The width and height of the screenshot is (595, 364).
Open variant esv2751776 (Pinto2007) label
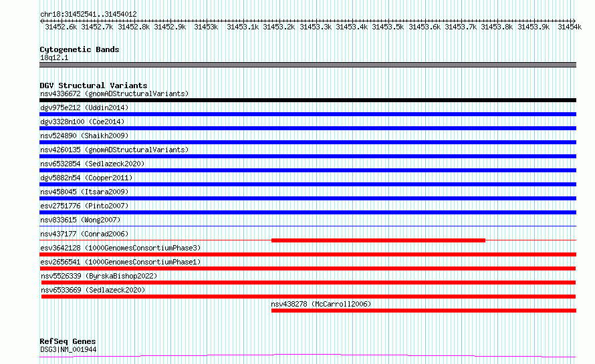(84, 206)
